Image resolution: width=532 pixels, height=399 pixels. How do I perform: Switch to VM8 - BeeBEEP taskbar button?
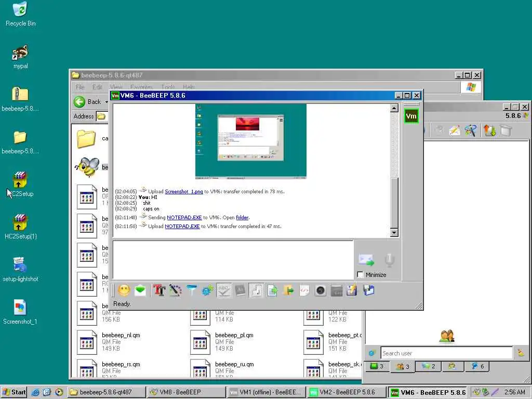point(185,392)
